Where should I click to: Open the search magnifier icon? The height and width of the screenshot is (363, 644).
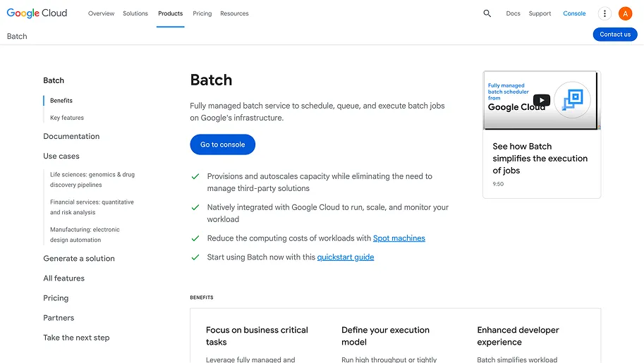point(487,13)
